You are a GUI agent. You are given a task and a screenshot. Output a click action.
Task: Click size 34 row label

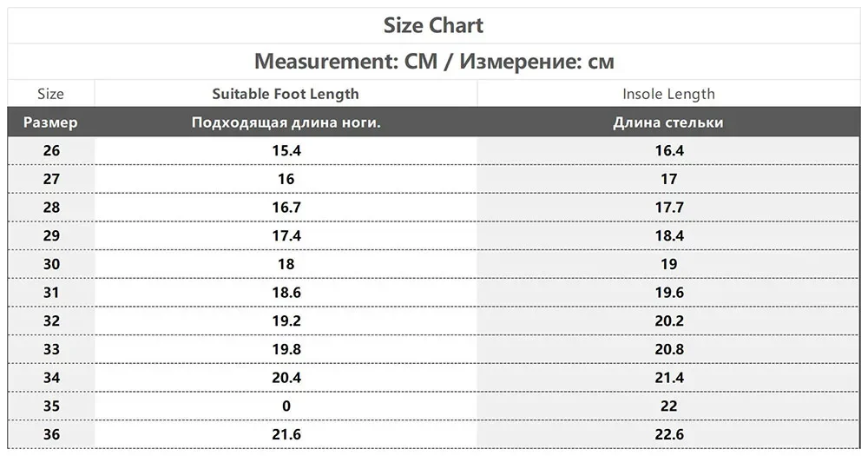[x=51, y=377]
